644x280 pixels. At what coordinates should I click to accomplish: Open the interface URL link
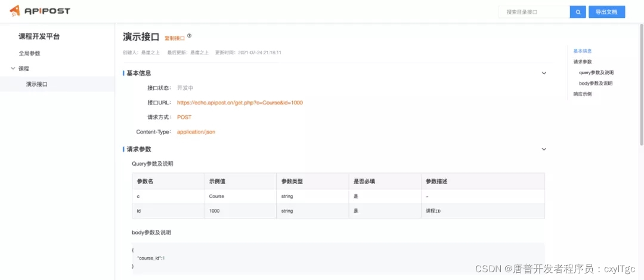tap(240, 103)
